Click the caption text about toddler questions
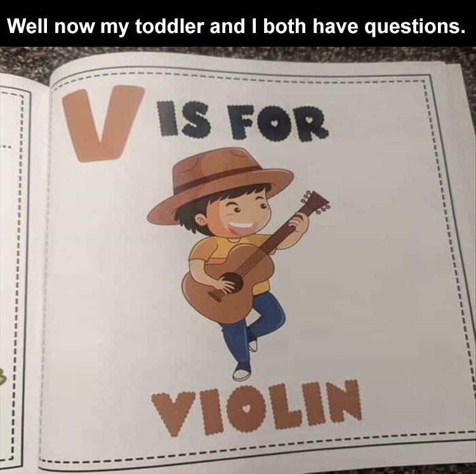The height and width of the screenshot is (474, 476). coord(236,26)
